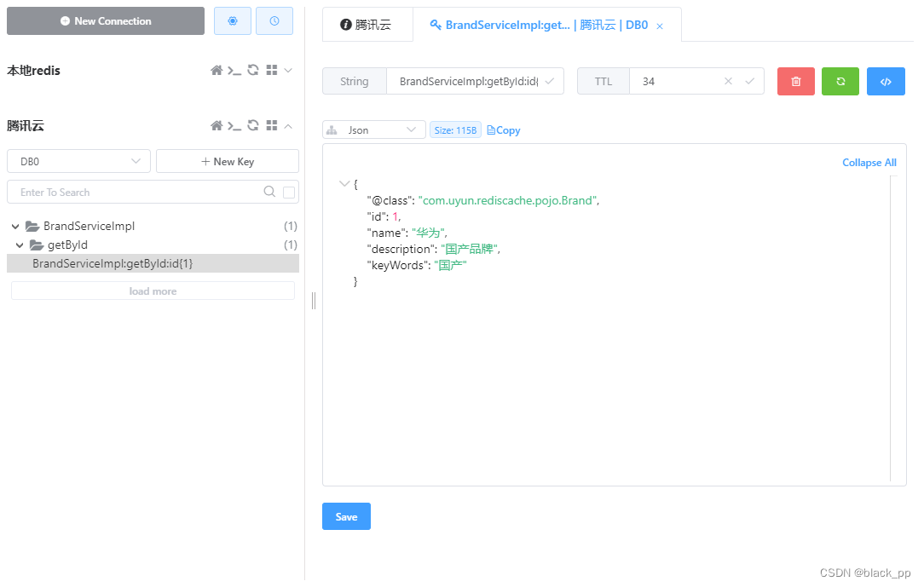Open console for 本地redis connection
This screenshot has width=924, height=587.
click(234, 71)
